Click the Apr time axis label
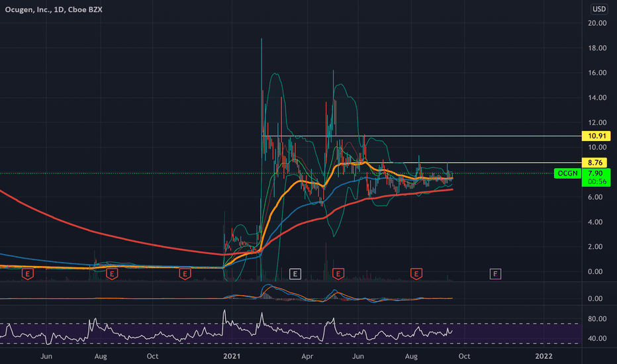Image resolution: width=617 pixels, height=364 pixels. tap(307, 356)
